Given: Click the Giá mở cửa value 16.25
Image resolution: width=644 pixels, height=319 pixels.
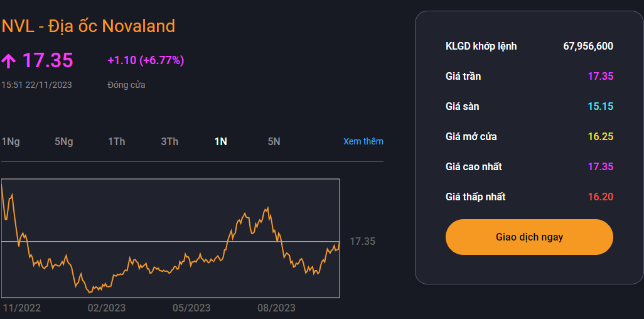Looking at the screenshot, I should 600,136.
